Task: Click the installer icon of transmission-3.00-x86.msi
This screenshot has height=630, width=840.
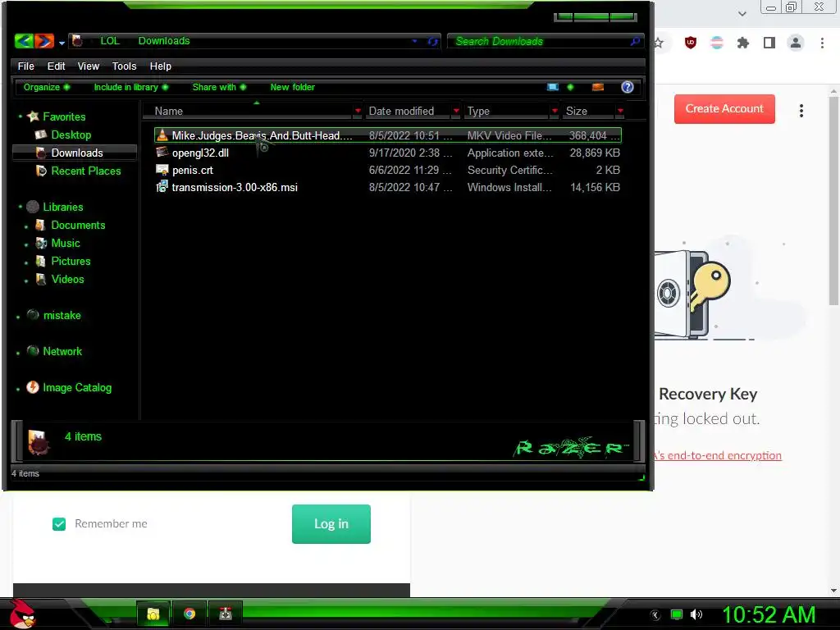Action: pos(162,186)
